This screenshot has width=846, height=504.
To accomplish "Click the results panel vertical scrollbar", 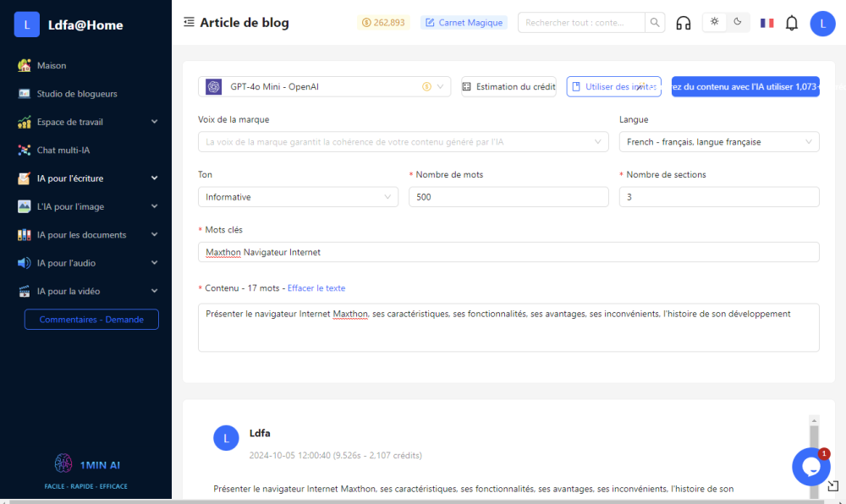I will tap(814, 448).
